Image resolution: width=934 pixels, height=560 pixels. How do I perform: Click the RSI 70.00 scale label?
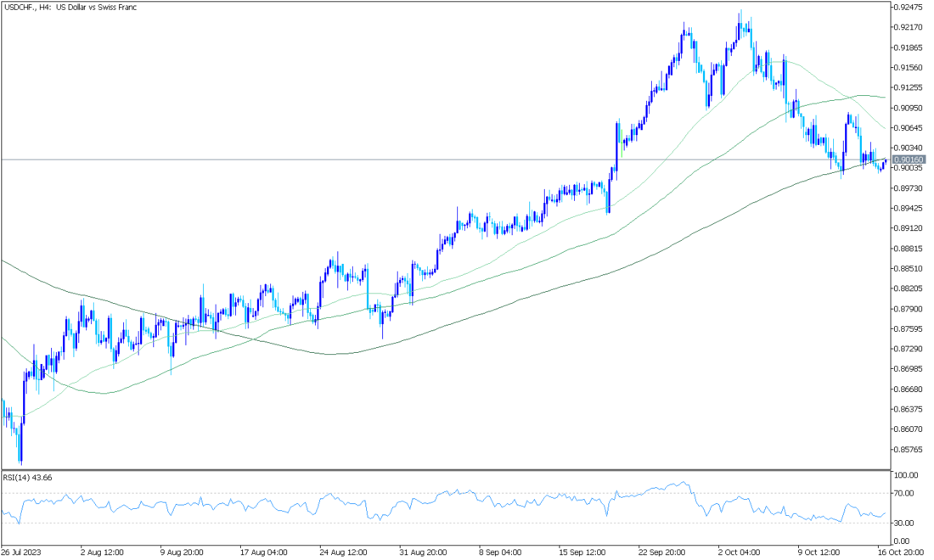pyautogui.click(x=905, y=493)
